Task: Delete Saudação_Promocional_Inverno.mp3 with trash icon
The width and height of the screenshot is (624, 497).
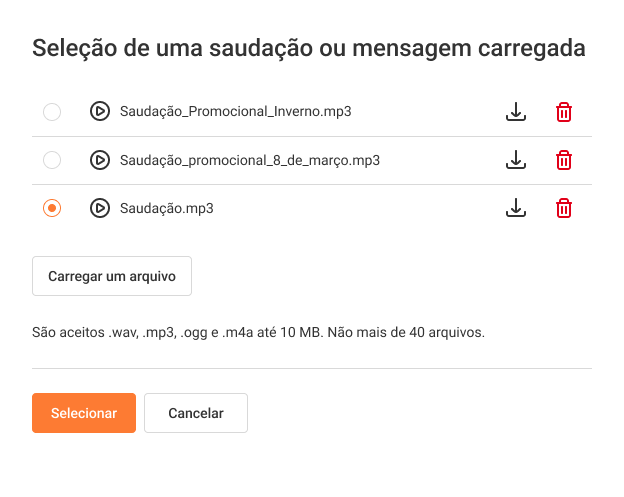Action: point(564,112)
